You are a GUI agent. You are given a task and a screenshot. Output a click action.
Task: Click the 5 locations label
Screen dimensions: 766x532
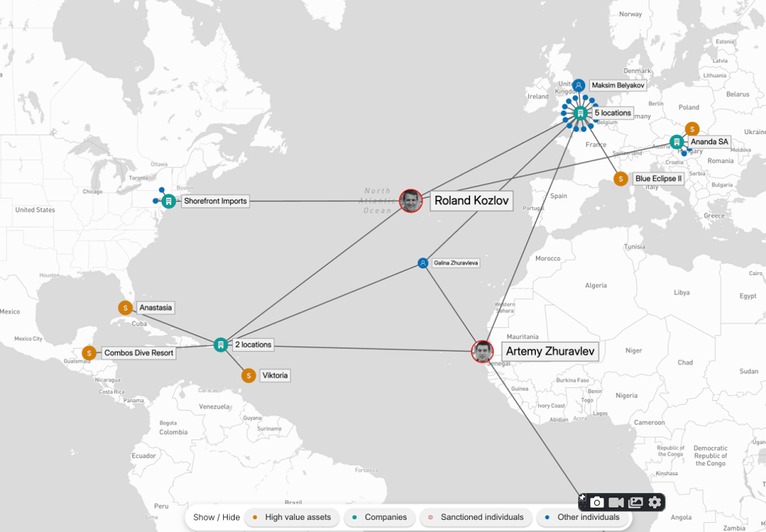613,113
